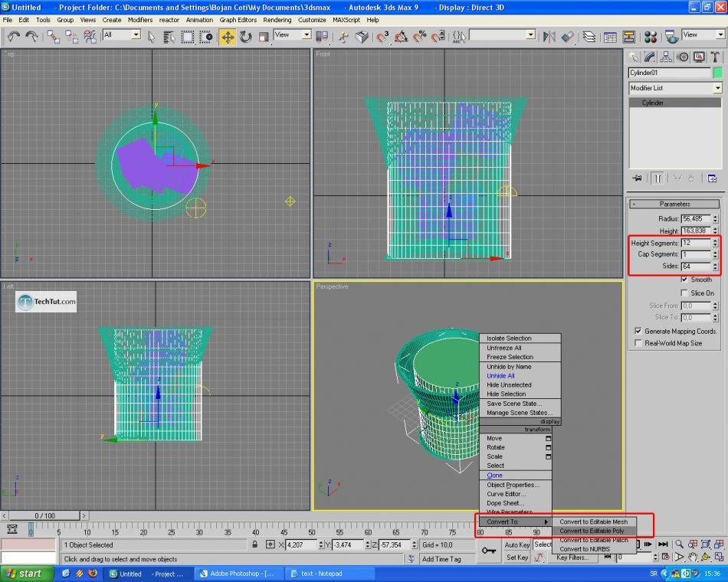
Task: Click the Height Segments input field
Action: pos(695,243)
